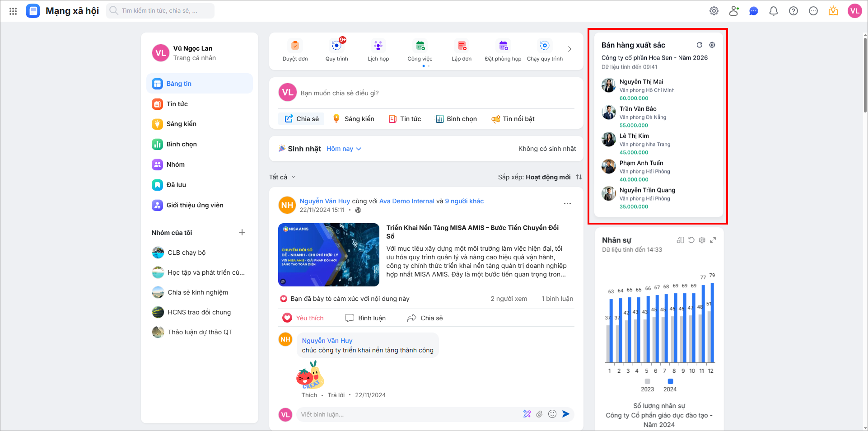Click the Bình chọn post button
Screen dimensions: 868x431
456,119
